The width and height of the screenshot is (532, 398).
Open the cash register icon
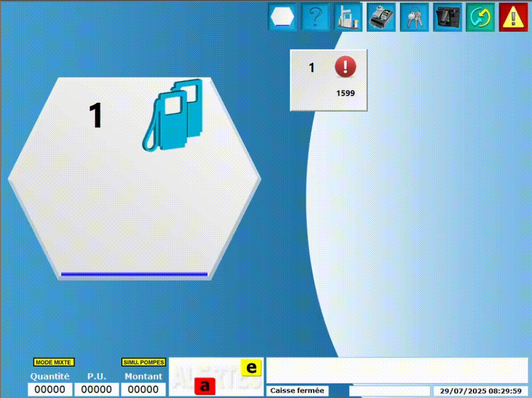381,17
